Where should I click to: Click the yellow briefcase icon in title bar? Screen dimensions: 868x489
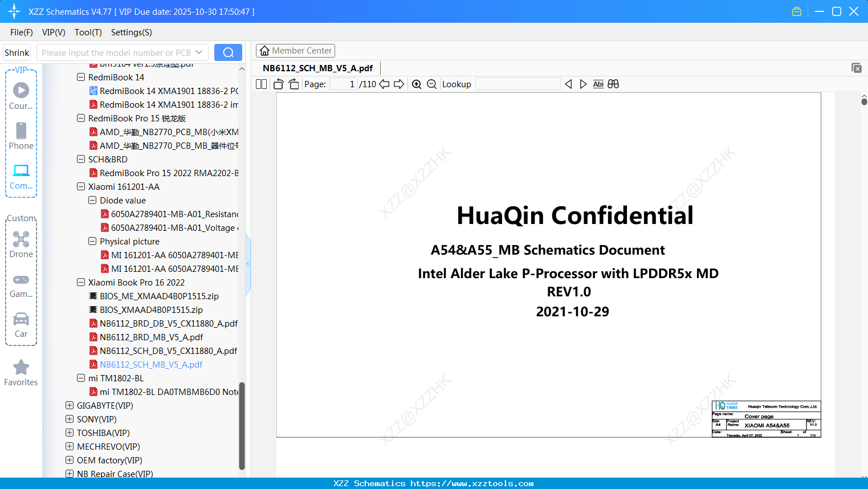coord(797,11)
